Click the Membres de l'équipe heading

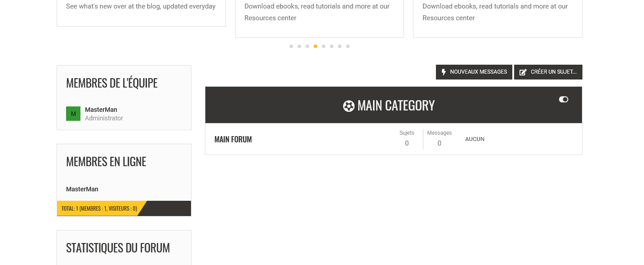coord(112,83)
